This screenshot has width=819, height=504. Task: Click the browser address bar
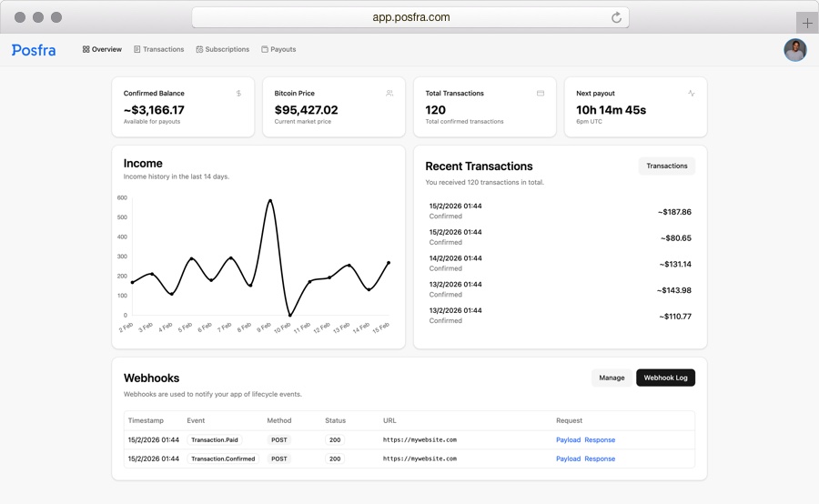409,17
